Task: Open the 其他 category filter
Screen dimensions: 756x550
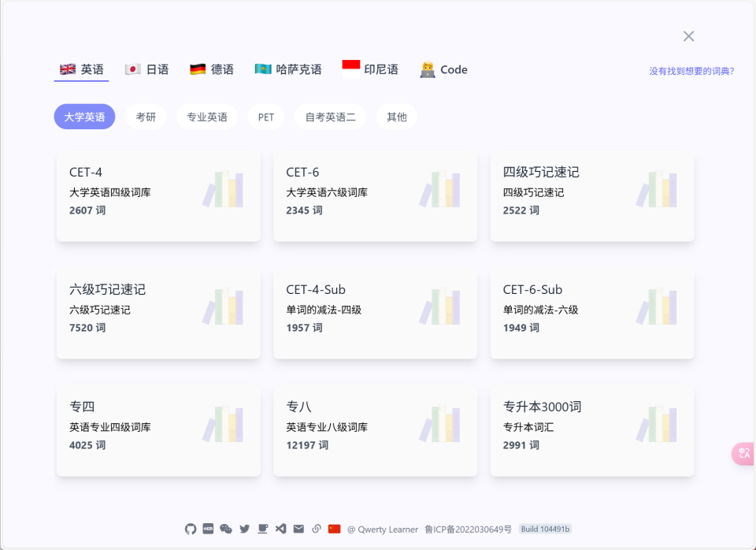Action: 396,116
